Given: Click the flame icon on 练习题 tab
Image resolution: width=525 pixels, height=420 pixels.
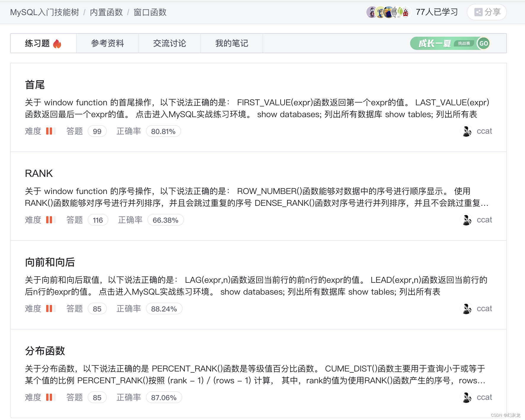Looking at the screenshot, I should (x=57, y=43).
